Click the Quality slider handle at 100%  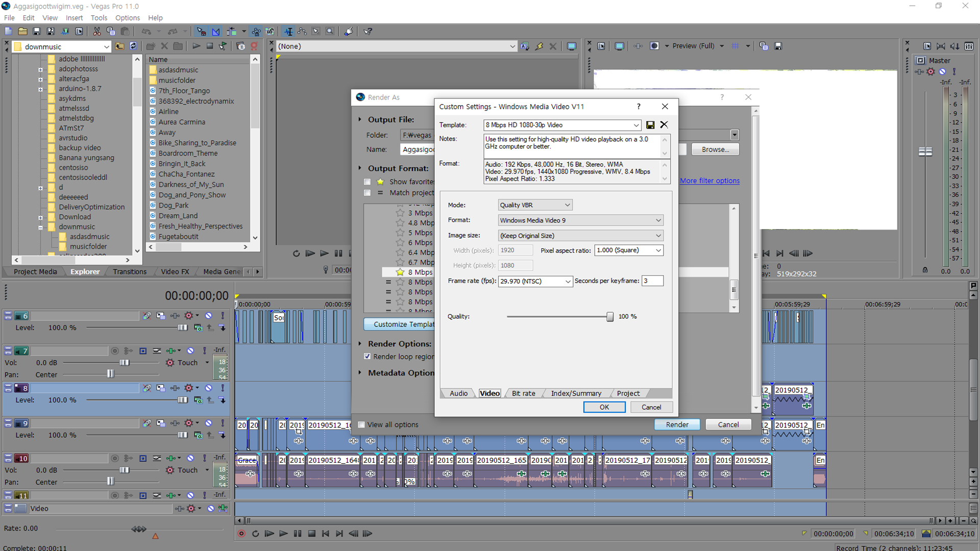point(609,317)
